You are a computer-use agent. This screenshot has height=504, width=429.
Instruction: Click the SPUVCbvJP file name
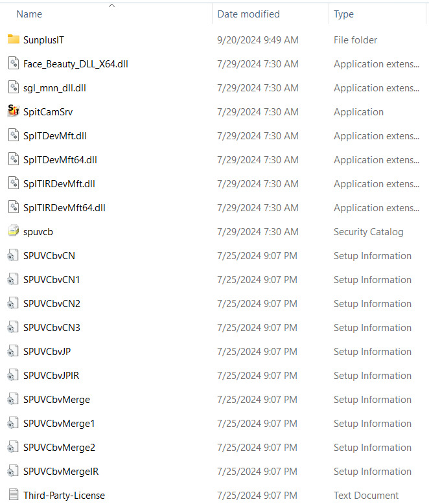click(47, 351)
